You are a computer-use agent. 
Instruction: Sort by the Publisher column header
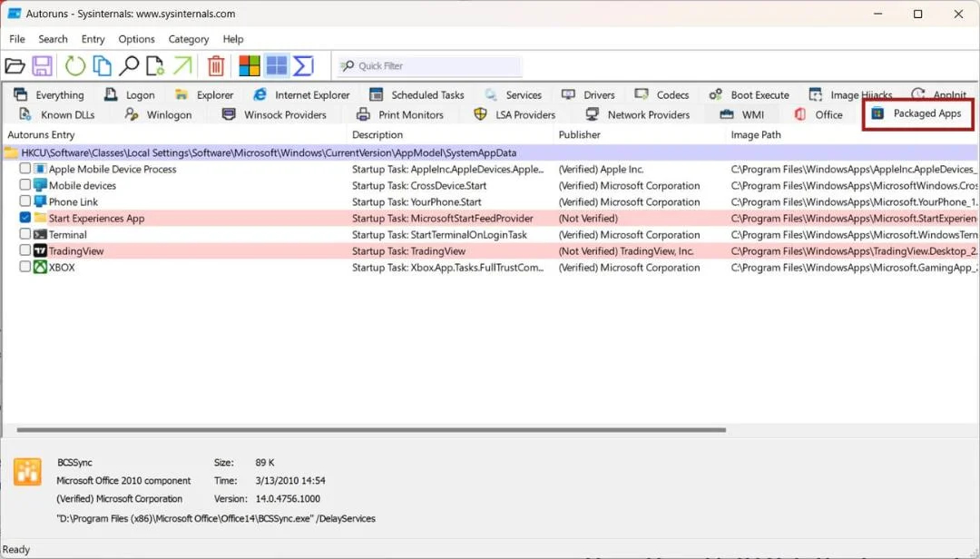point(640,134)
